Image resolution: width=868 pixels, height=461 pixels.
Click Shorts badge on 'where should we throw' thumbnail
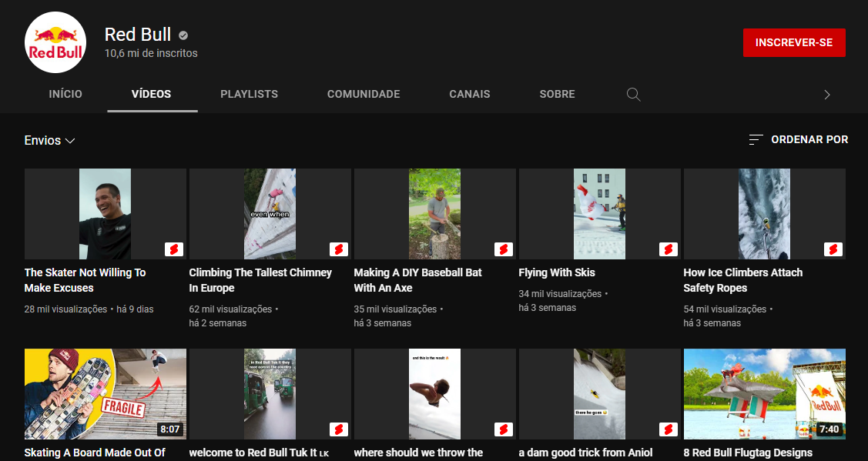[x=504, y=429]
